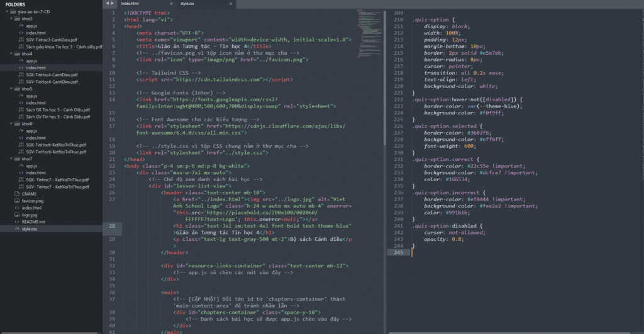
Task: Open app.js under the khoi4 folder
Action: click(31, 61)
